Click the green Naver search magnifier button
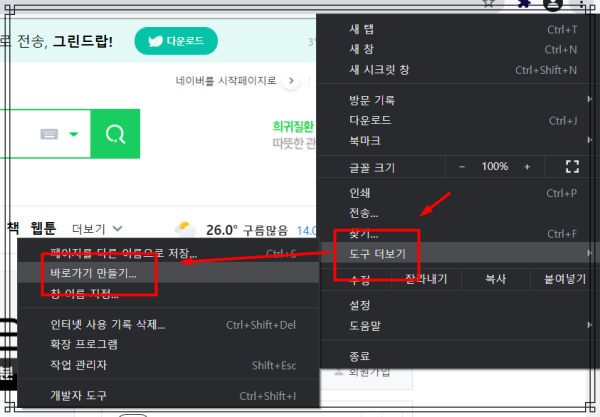Screen dimensions: 600x417 [115, 134]
